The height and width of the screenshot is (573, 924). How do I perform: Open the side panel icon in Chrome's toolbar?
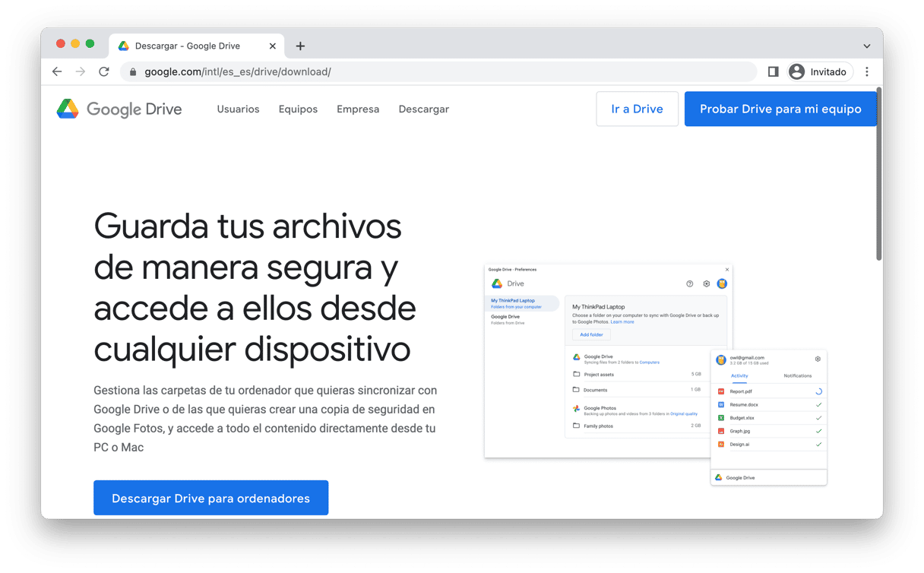click(x=773, y=71)
